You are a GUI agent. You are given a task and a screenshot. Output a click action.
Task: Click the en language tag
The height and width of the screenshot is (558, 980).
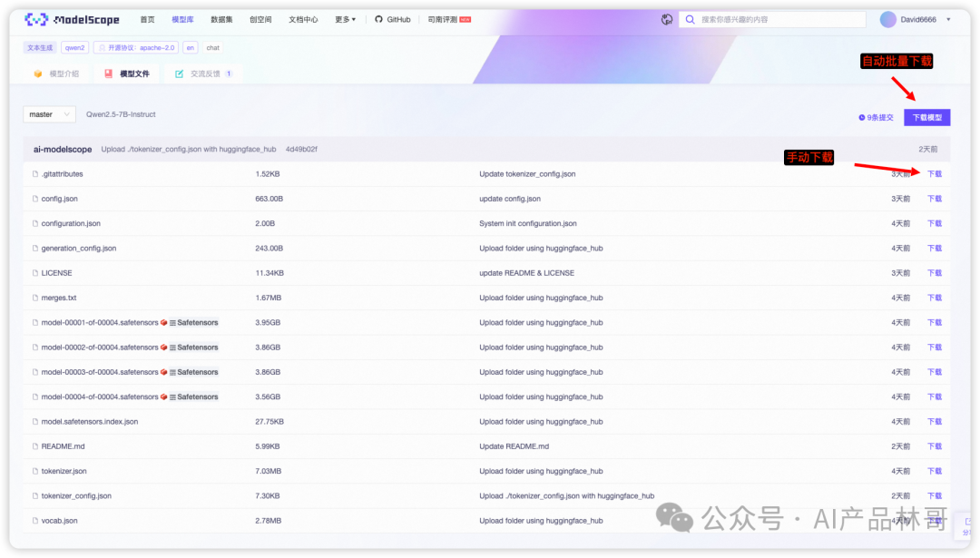point(190,47)
